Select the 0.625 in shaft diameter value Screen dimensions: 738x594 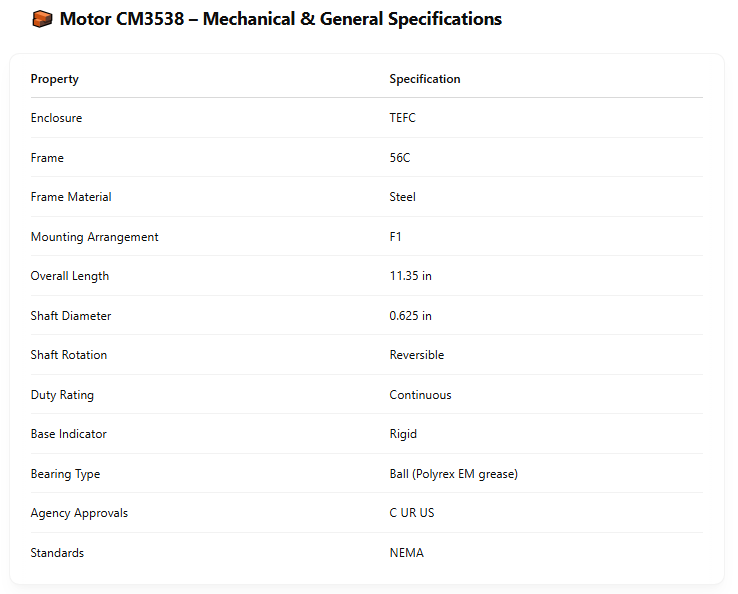(x=410, y=316)
